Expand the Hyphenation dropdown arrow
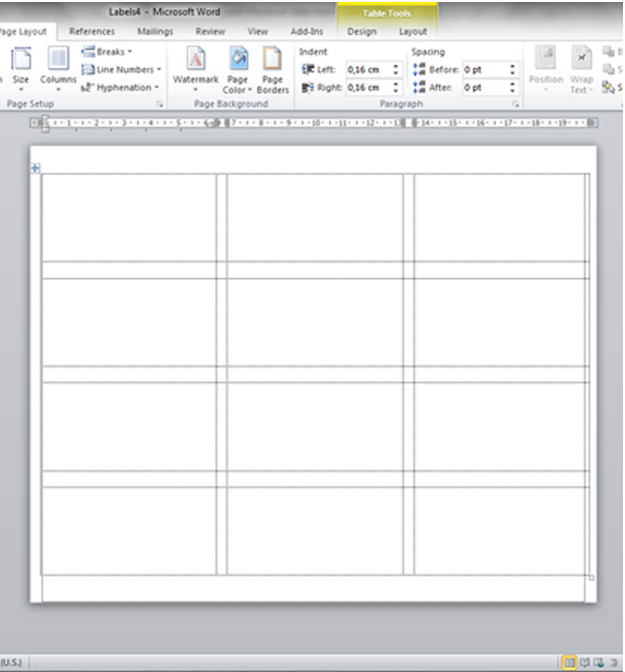This screenshot has height=672, width=625. 156,87
